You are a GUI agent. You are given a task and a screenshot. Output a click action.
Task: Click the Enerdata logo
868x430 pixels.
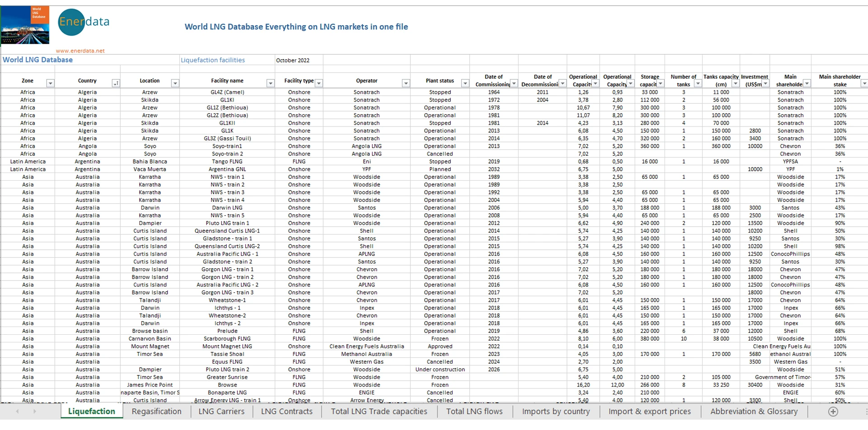pos(84,22)
